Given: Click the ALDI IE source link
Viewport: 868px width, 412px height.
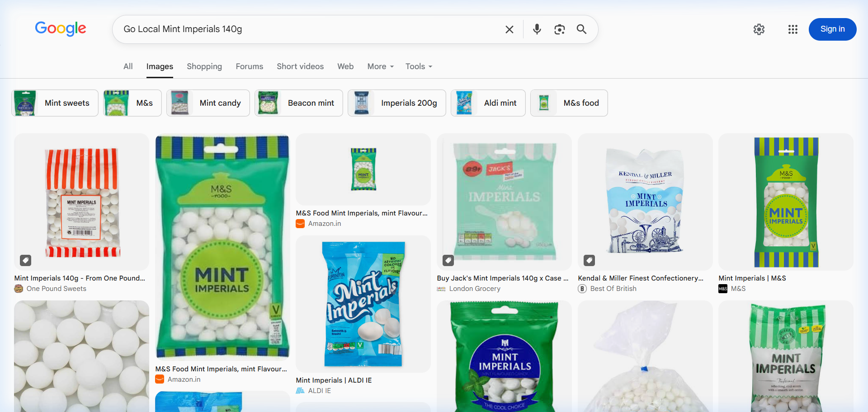Looking at the screenshot, I should pos(319,391).
